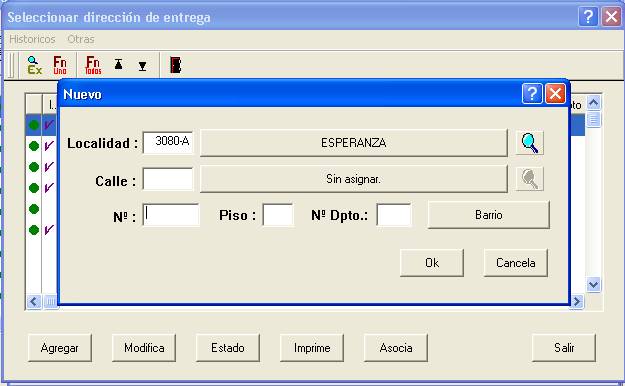The image size is (625, 386).
Task: Click the ESPERANZA locality button
Action: tap(354, 143)
